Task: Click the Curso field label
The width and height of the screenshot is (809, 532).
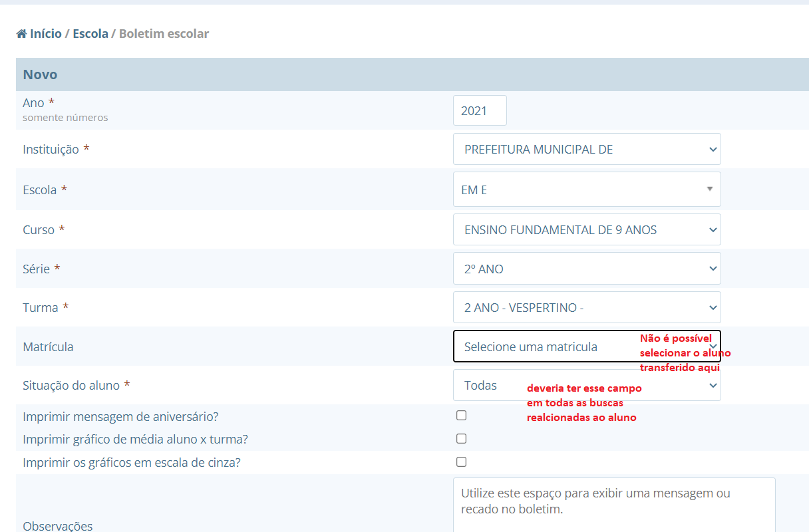Action: click(x=39, y=229)
